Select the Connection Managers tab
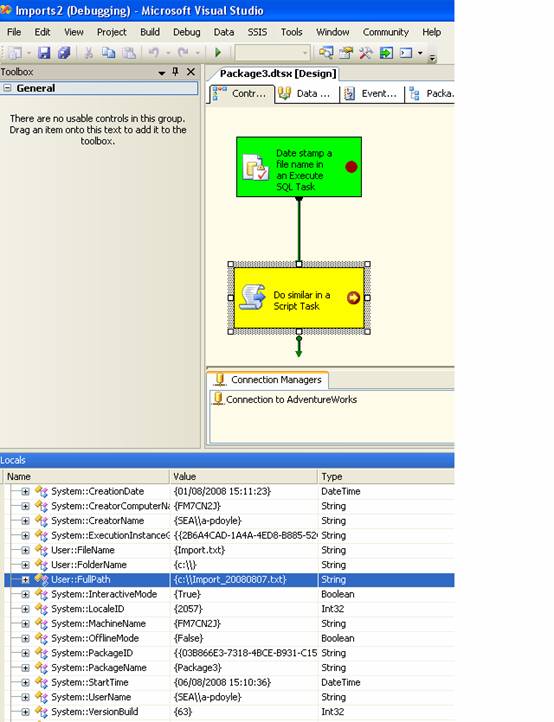 [x=268, y=380]
